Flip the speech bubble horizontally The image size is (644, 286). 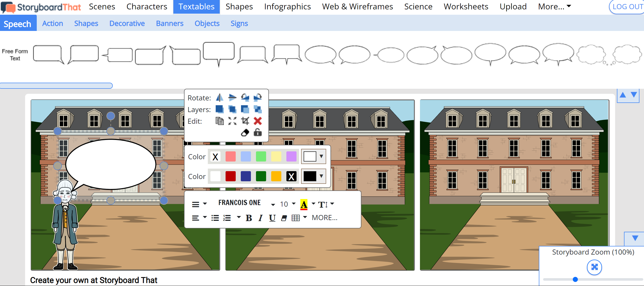coord(219,97)
